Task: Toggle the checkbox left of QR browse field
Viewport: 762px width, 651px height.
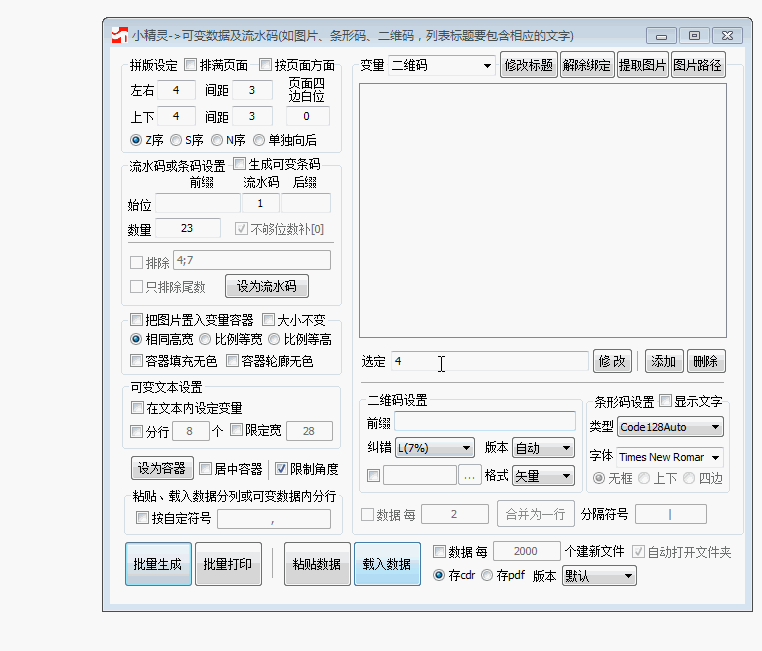Action: click(x=374, y=475)
